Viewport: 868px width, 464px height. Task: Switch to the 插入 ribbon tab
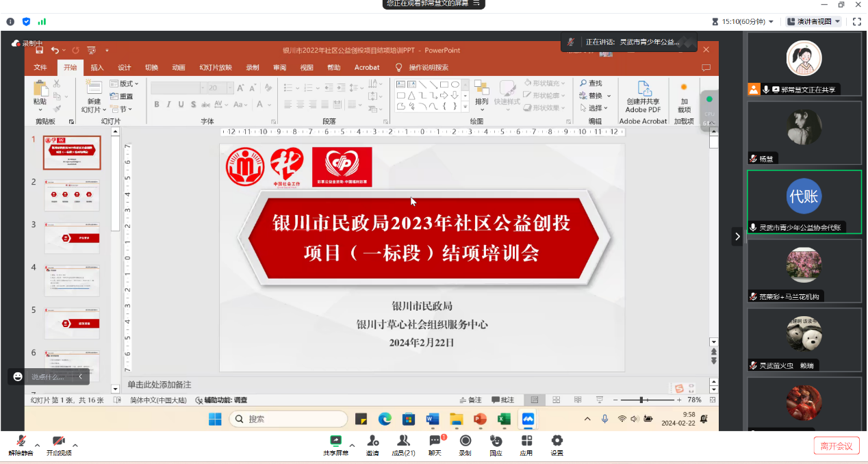click(97, 67)
